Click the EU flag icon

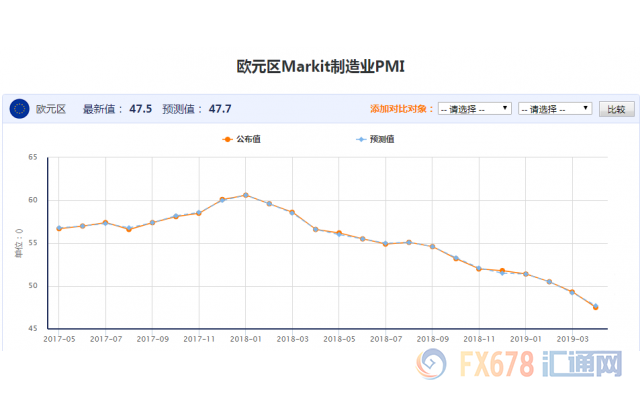pyautogui.click(x=19, y=109)
